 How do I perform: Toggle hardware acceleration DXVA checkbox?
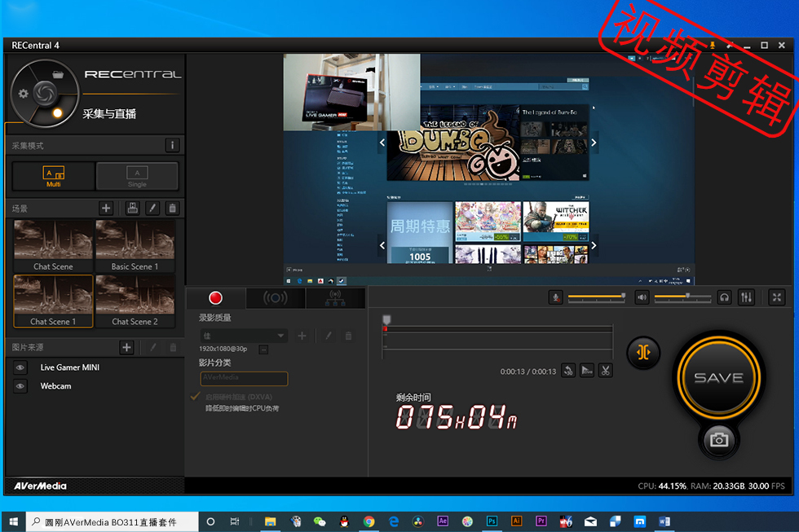[x=195, y=396]
